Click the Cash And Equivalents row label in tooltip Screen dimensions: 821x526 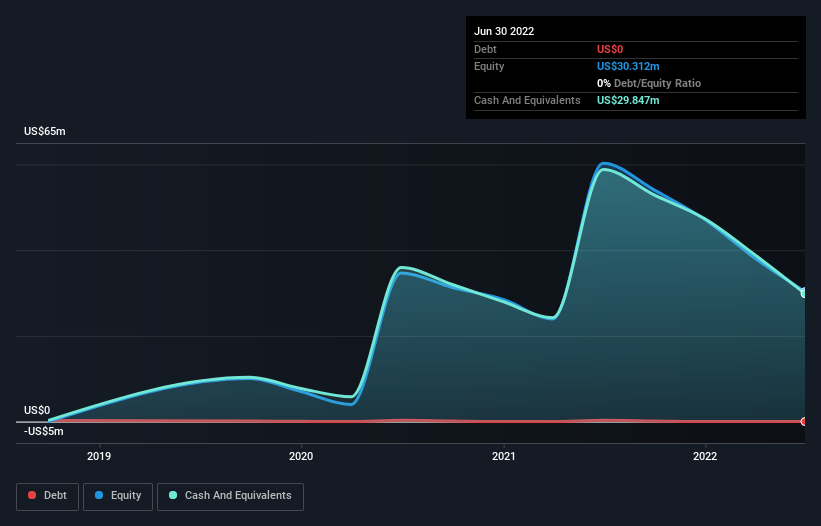click(x=527, y=100)
